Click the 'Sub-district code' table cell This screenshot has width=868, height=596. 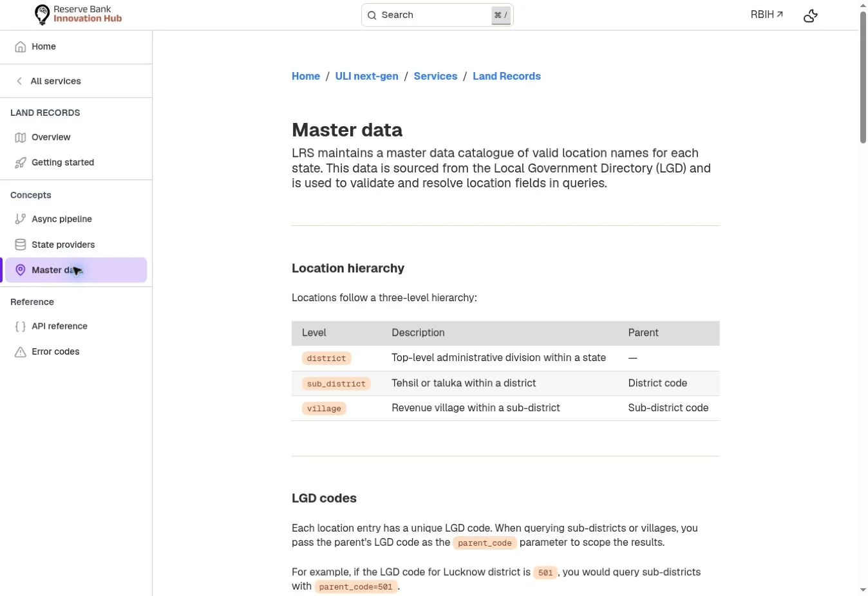(x=668, y=408)
